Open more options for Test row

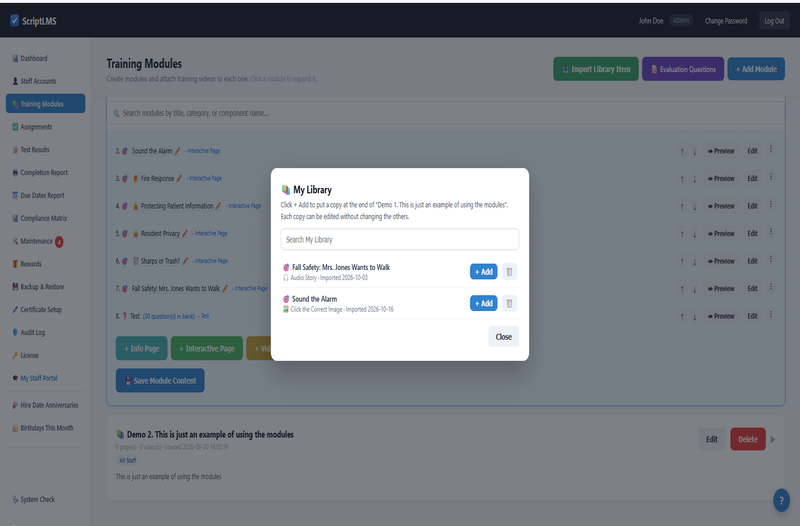pyautogui.click(x=771, y=314)
